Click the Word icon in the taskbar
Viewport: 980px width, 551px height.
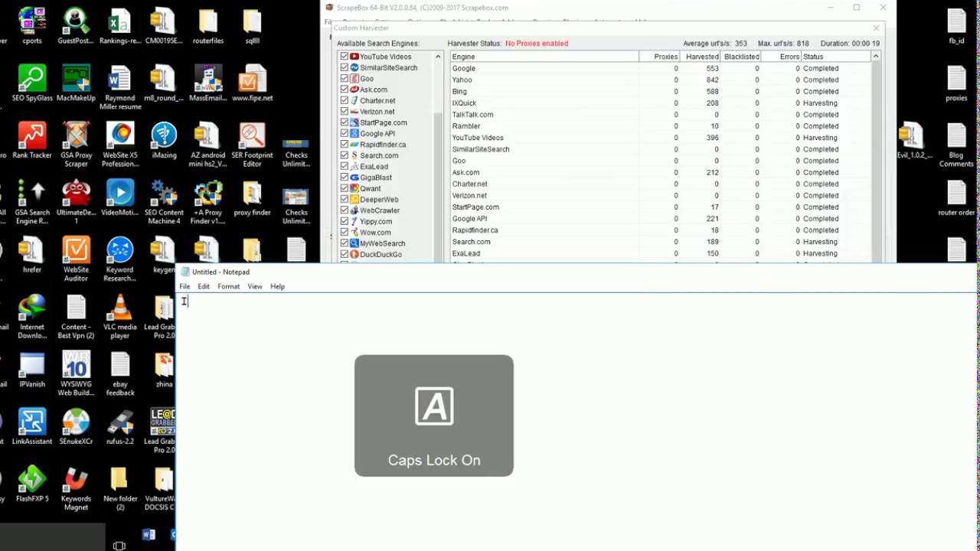click(x=149, y=534)
